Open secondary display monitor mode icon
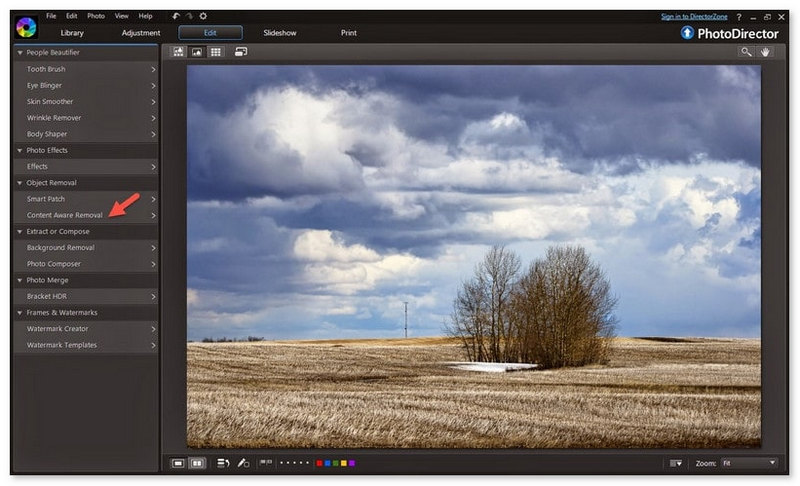Viewport: 800px width, 486px height. point(241,52)
